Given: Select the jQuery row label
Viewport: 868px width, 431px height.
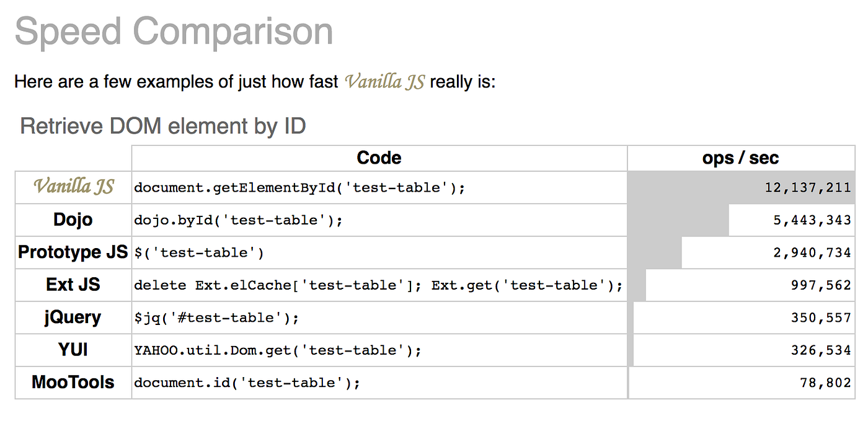Looking at the screenshot, I should coord(73,318).
